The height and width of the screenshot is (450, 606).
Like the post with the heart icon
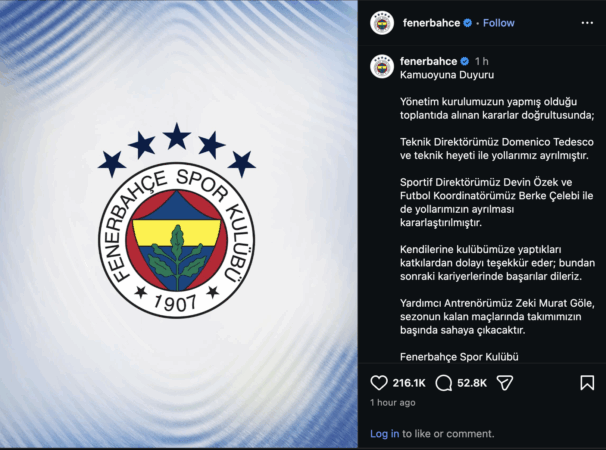(x=379, y=383)
